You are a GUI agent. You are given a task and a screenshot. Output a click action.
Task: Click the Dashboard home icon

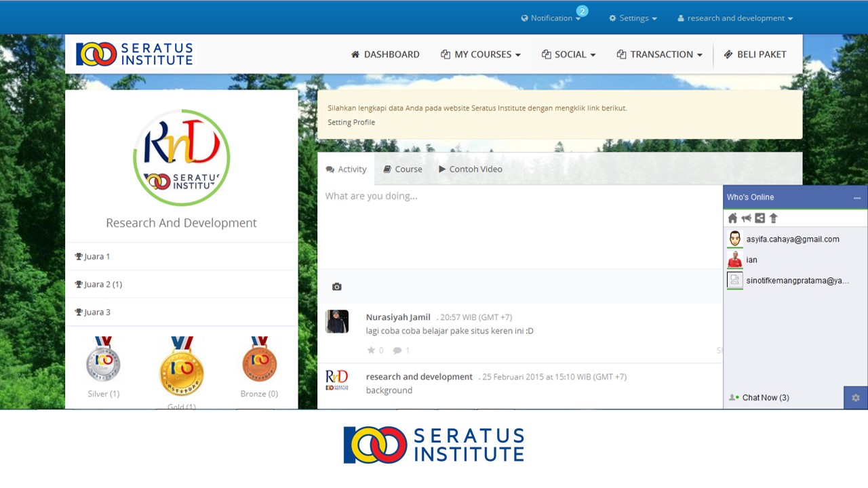pyautogui.click(x=355, y=54)
